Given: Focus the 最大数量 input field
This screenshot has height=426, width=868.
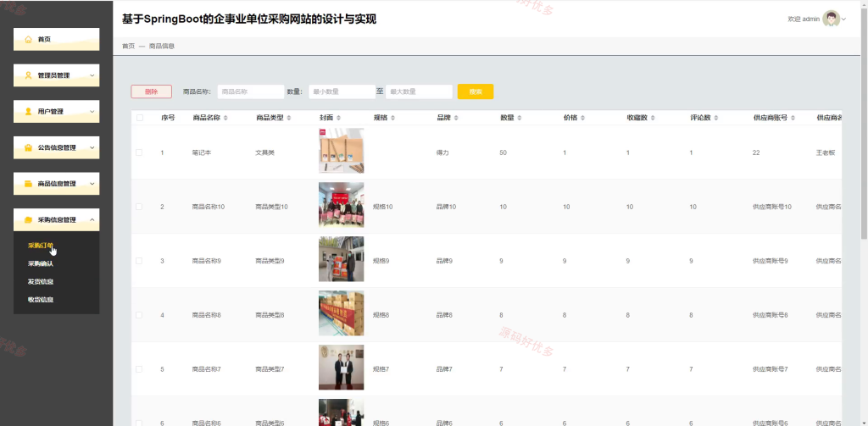Looking at the screenshot, I should point(419,91).
